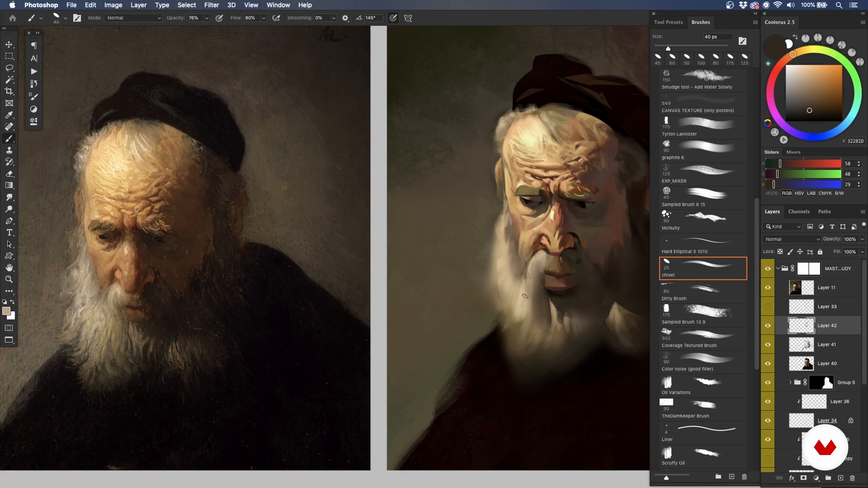Open smoothing options gear
This screenshot has width=868, height=488.
(x=345, y=18)
